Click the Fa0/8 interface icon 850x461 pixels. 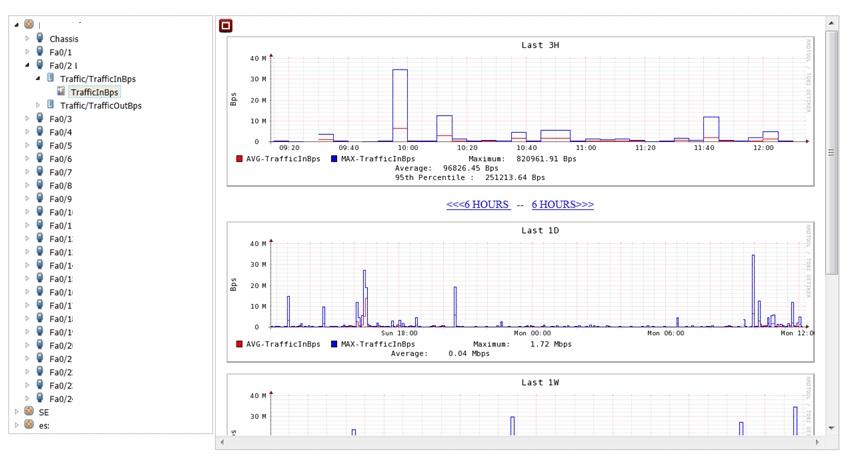click(x=40, y=184)
